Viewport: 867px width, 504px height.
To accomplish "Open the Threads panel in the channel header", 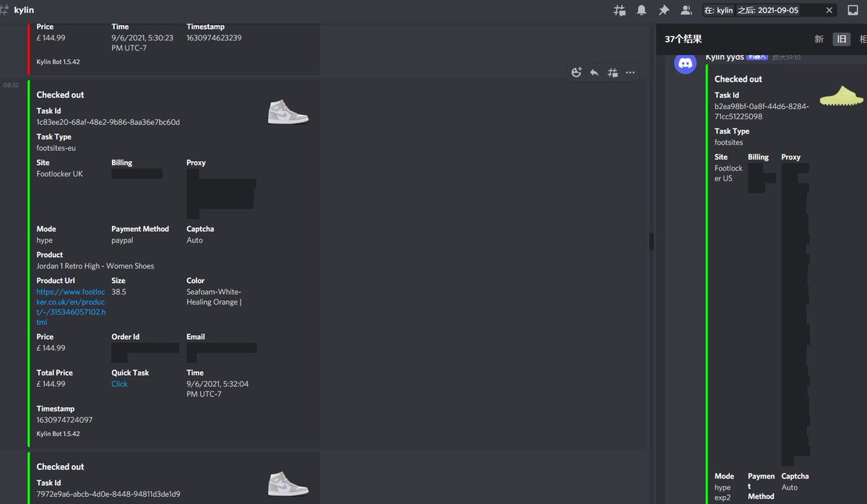I will [x=620, y=10].
